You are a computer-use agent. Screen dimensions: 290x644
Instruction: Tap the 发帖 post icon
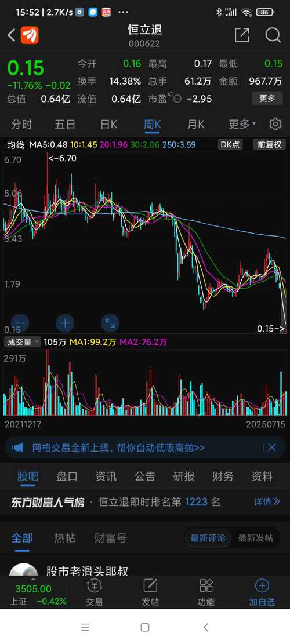pos(150,592)
